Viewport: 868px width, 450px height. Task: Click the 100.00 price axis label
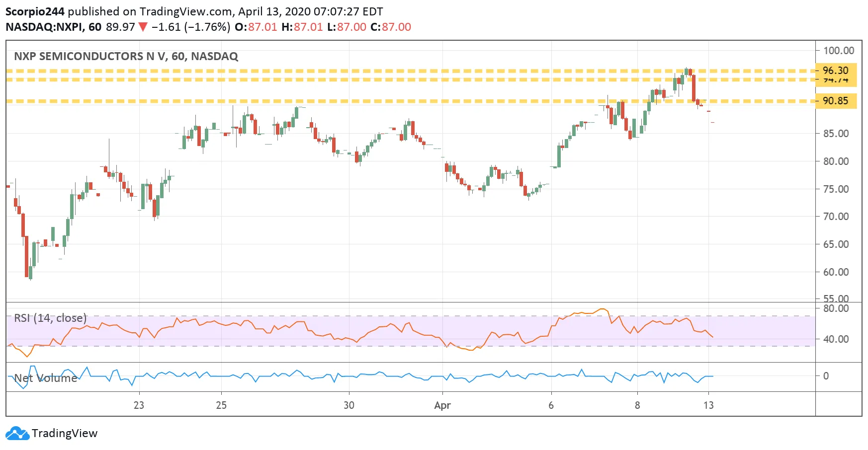[838, 51]
